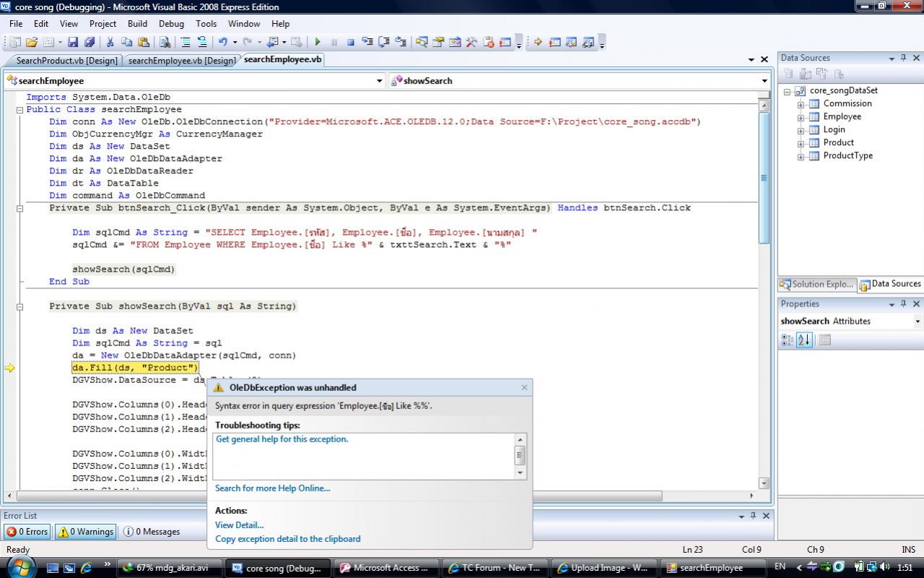Image resolution: width=924 pixels, height=578 pixels.
Task: Toggle the 0 Messages filter
Action: pos(152,531)
